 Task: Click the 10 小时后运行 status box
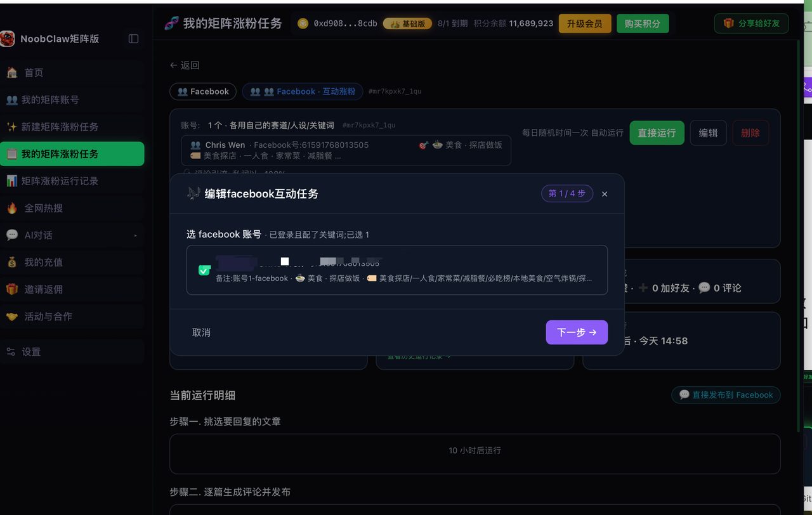(x=475, y=453)
